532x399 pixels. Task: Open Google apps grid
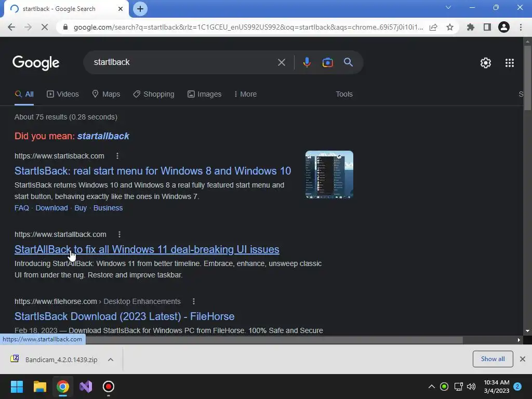point(510,63)
